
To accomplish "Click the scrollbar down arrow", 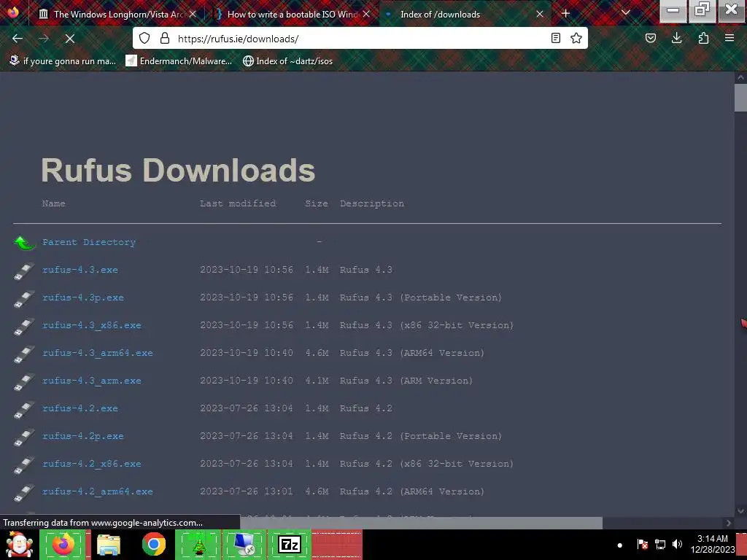I will coord(740,510).
